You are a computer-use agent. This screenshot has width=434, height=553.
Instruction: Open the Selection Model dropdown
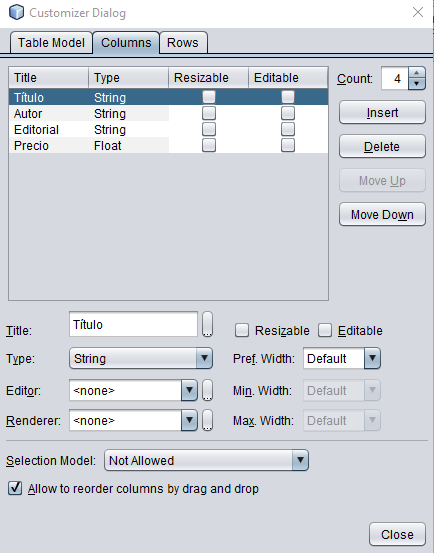pyautogui.click(x=207, y=460)
